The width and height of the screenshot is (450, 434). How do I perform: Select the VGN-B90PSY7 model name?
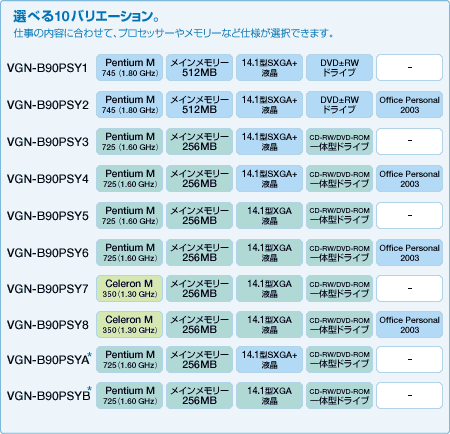click(x=48, y=289)
